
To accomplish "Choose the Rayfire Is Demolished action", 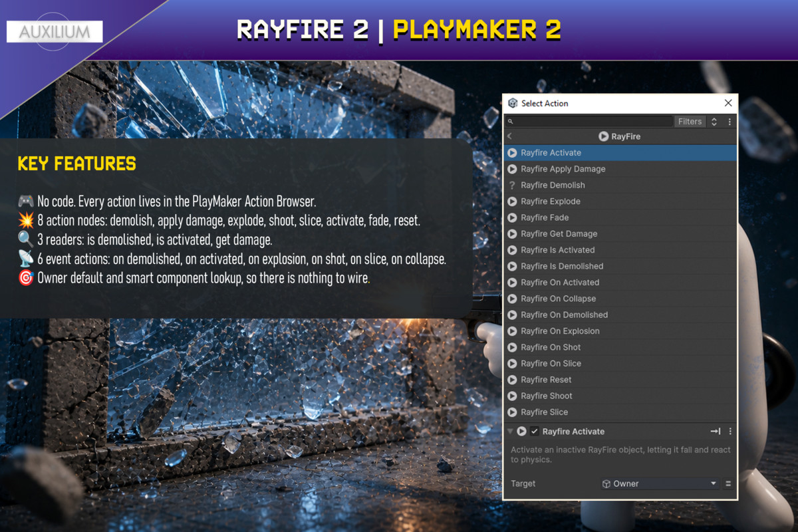I will point(620,266).
